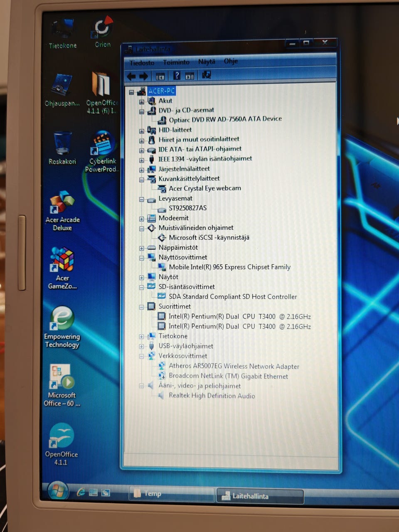Click the switch between windows icon
Viewport: 399px width, 532px height.
pos(106,493)
